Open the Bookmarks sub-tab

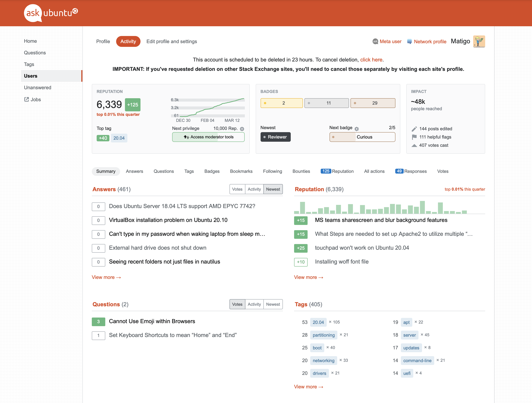point(241,171)
